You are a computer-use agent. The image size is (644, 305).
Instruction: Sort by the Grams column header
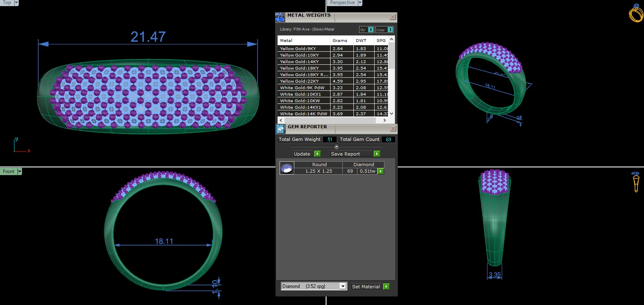click(x=341, y=40)
